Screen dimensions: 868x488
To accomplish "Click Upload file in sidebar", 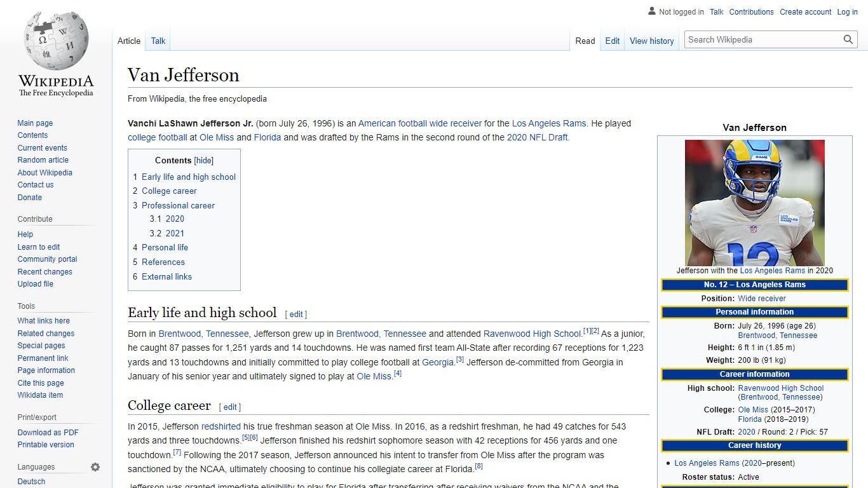I will (x=36, y=284).
